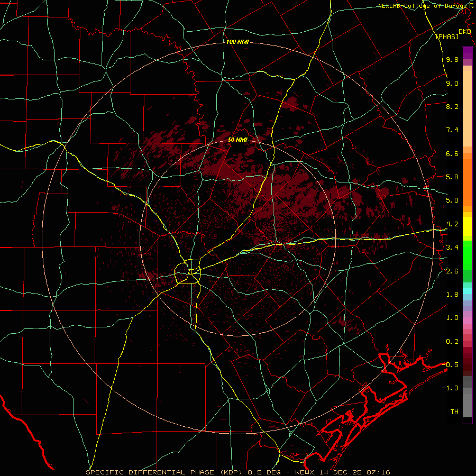Pick the yellow segment of the color bar
The height and width of the screenshot is (476, 476).
467,226
